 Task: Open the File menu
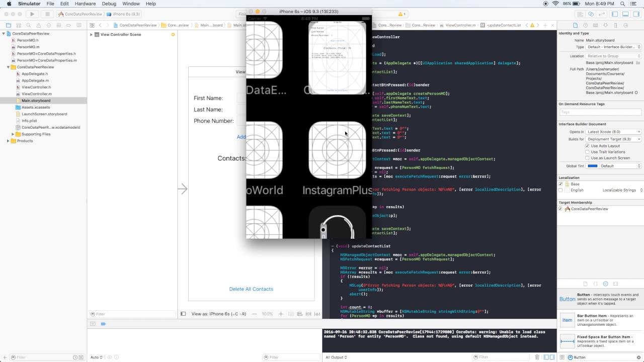pos(50,4)
